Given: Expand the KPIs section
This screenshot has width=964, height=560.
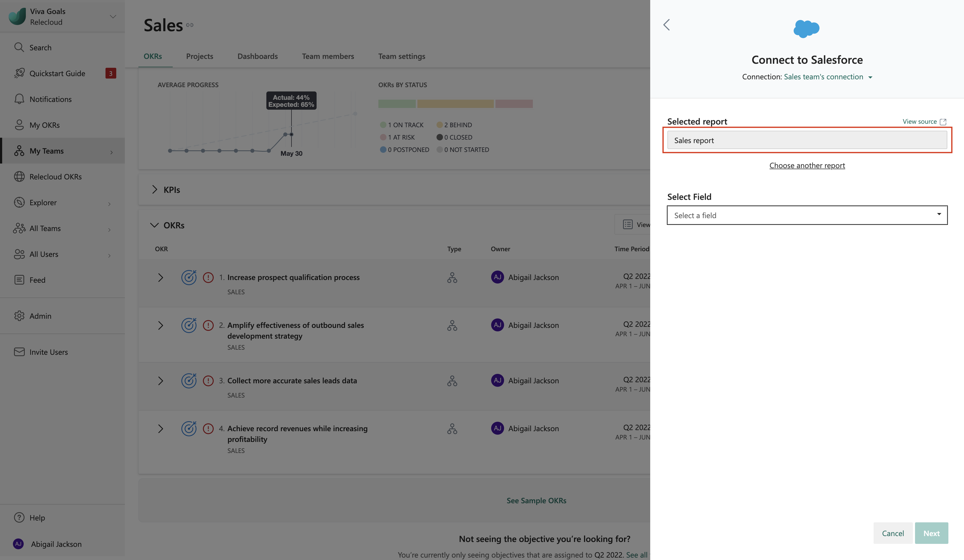Looking at the screenshot, I should tap(154, 190).
